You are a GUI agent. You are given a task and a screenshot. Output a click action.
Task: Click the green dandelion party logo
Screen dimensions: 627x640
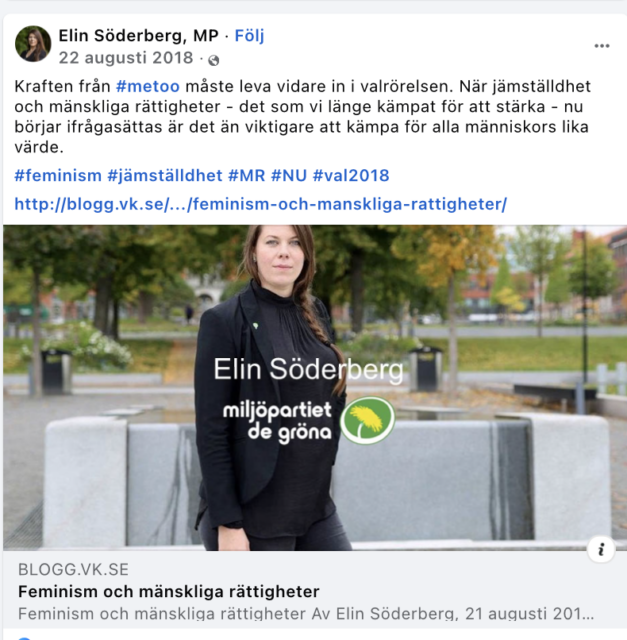point(367,420)
